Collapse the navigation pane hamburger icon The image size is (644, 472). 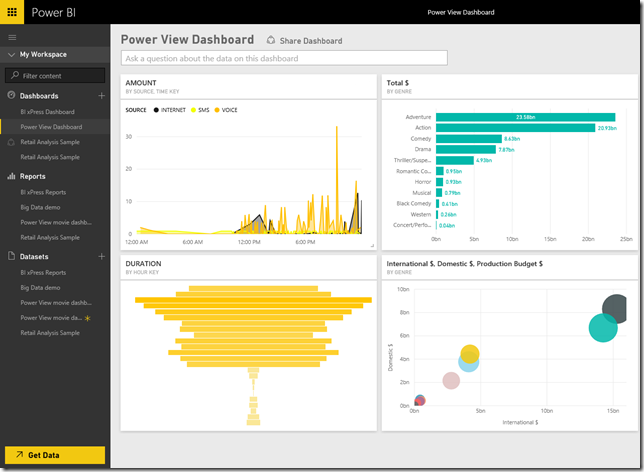12,37
